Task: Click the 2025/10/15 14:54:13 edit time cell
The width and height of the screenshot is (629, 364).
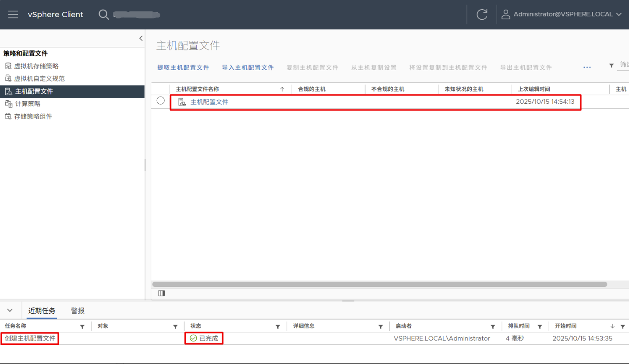Action: tap(545, 102)
